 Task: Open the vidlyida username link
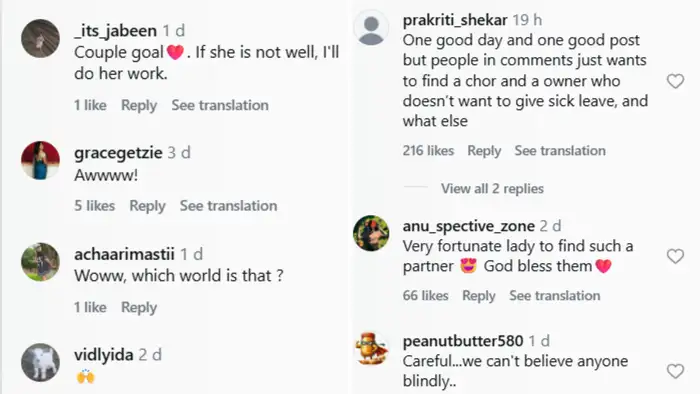(104, 355)
